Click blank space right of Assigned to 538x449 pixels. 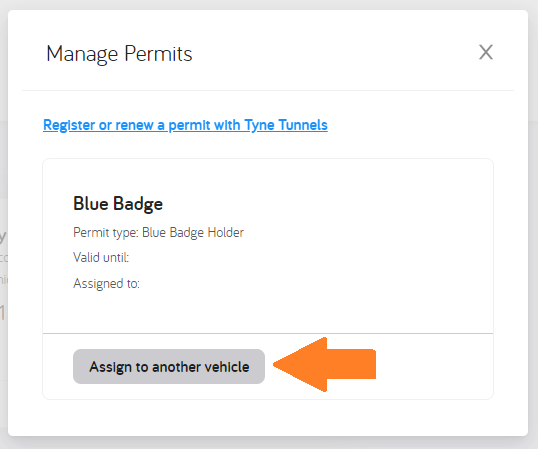pos(309,284)
